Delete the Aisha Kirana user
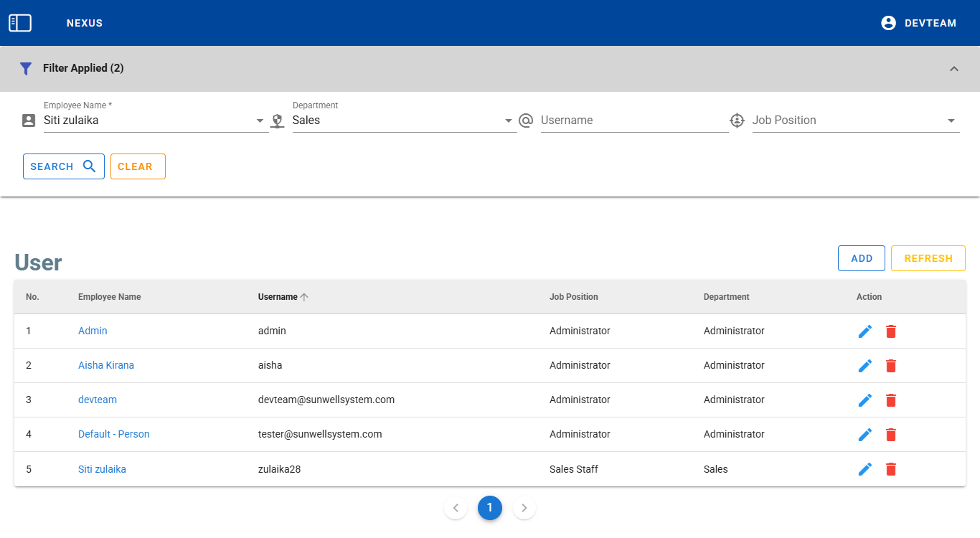980x538 pixels. pyautogui.click(x=891, y=366)
